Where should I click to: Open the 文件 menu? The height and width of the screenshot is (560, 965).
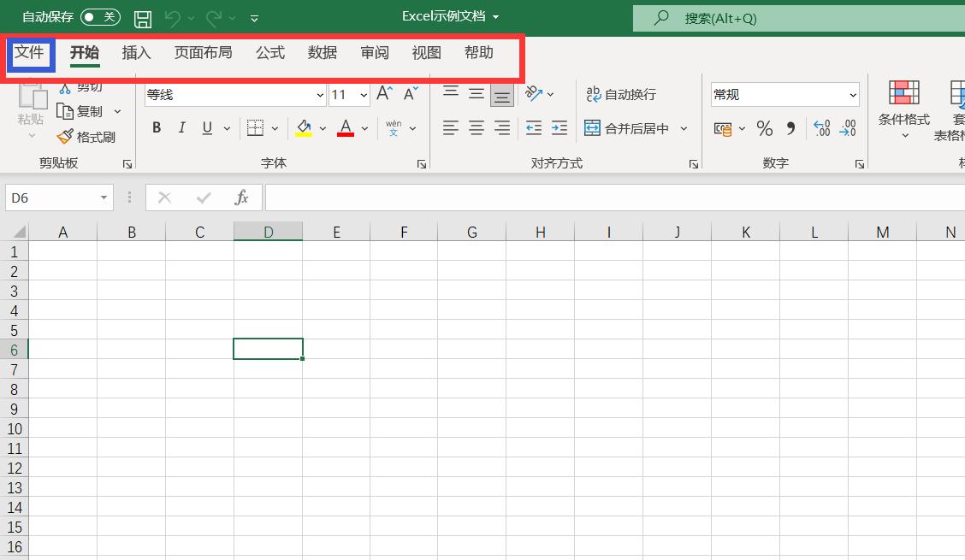tap(31, 52)
